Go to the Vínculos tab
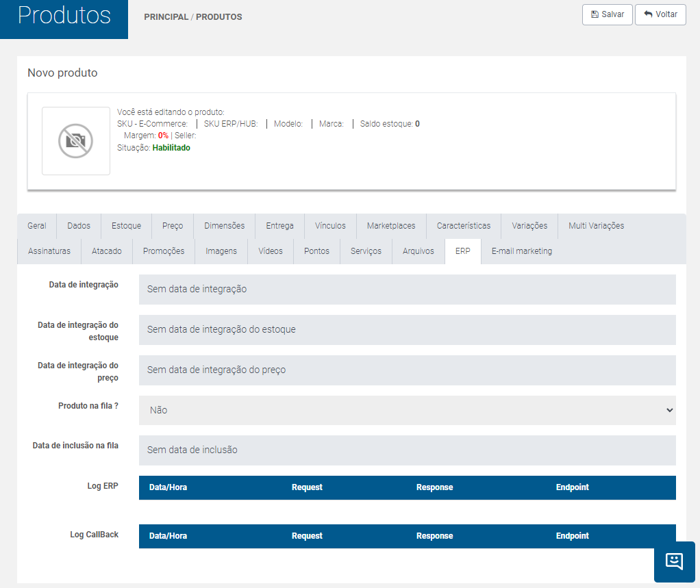 click(x=330, y=226)
